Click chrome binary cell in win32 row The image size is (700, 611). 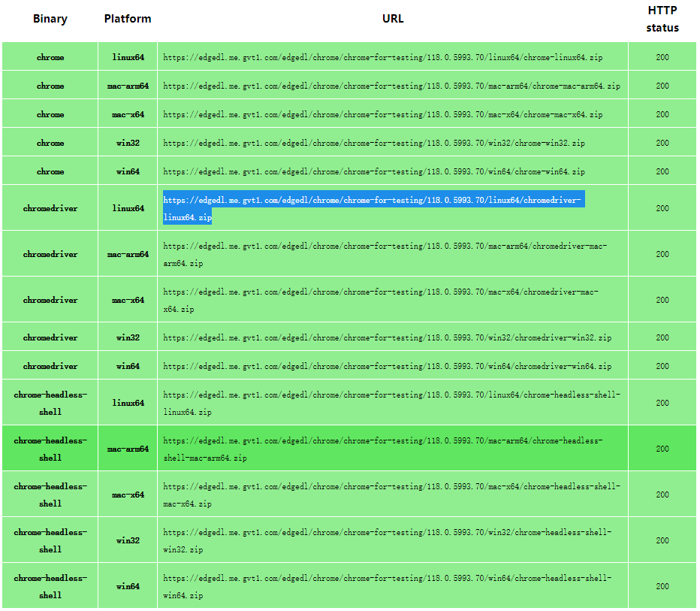point(50,143)
